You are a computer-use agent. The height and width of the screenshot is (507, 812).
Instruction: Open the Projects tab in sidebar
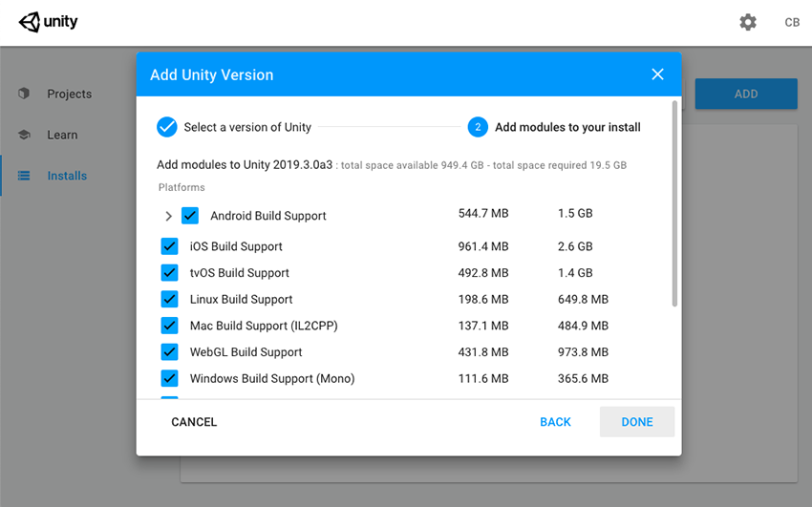click(x=69, y=94)
